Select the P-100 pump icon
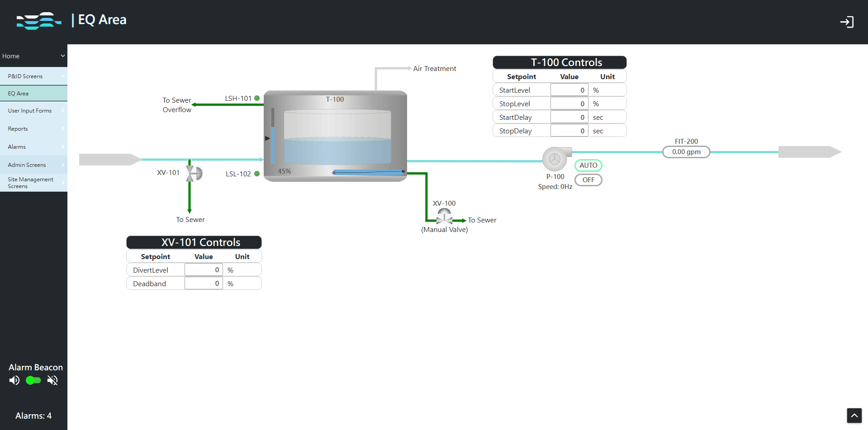 555,159
